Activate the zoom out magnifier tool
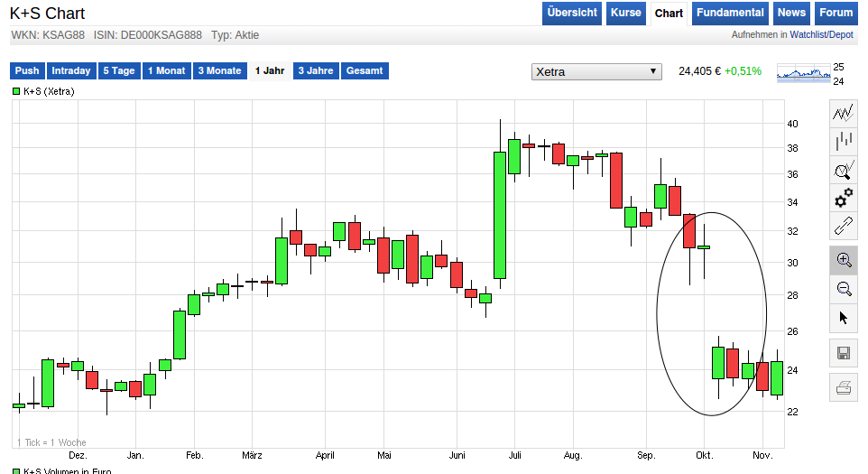The image size is (868, 474). tap(843, 289)
